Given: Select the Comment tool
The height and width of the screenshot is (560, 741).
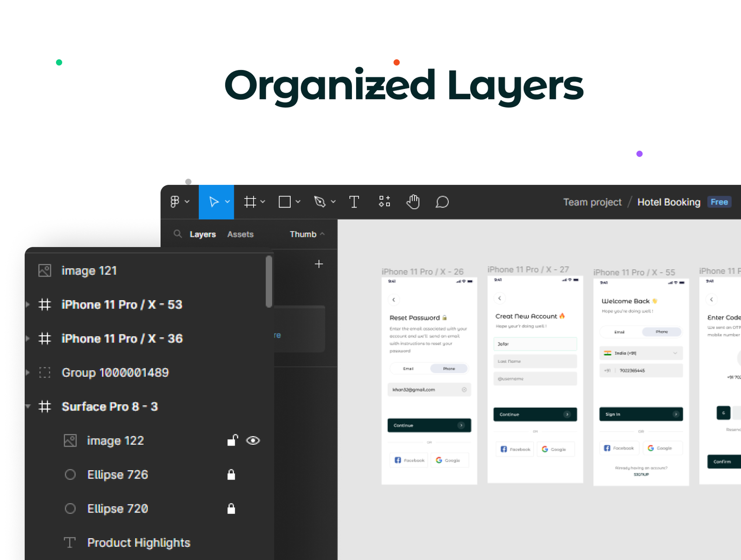Looking at the screenshot, I should click(442, 202).
